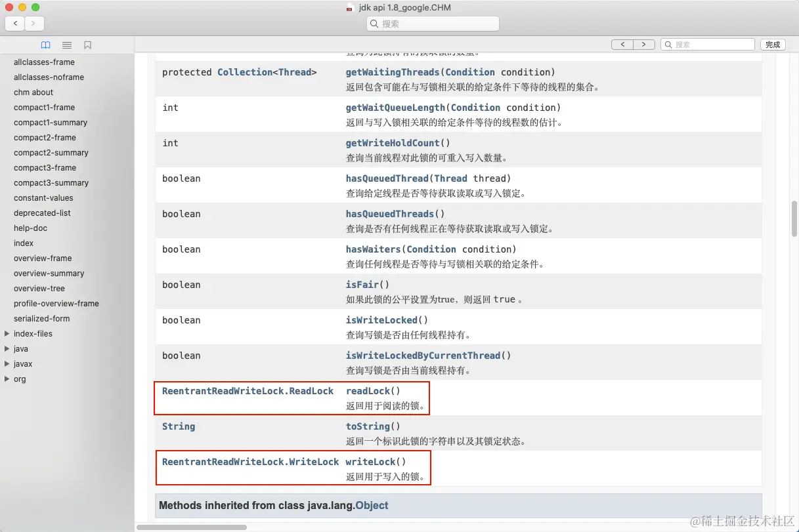Follow the hasWaiters method link
799x532 pixels.
pyautogui.click(x=374, y=249)
